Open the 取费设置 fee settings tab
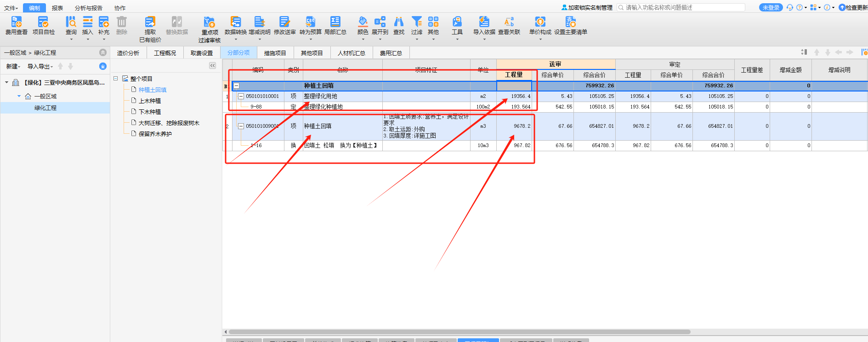The height and width of the screenshot is (342, 868). click(x=202, y=53)
